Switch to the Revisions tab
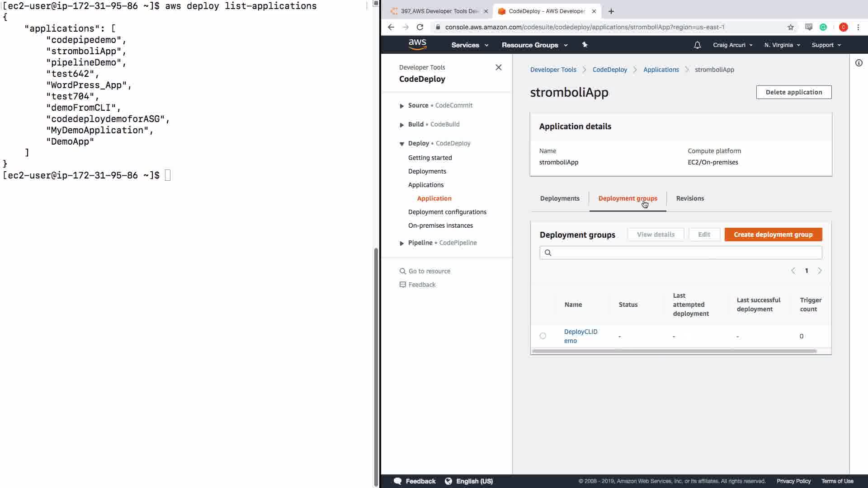The image size is (868, 488). [689, 198]
